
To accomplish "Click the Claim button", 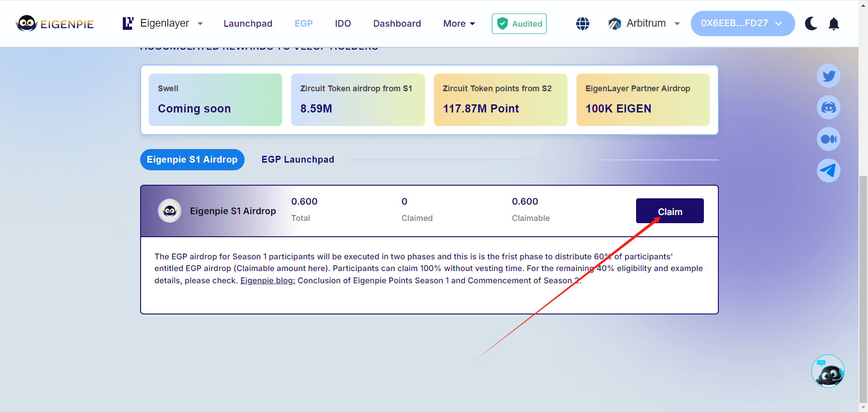I will (x=670, y=211).
